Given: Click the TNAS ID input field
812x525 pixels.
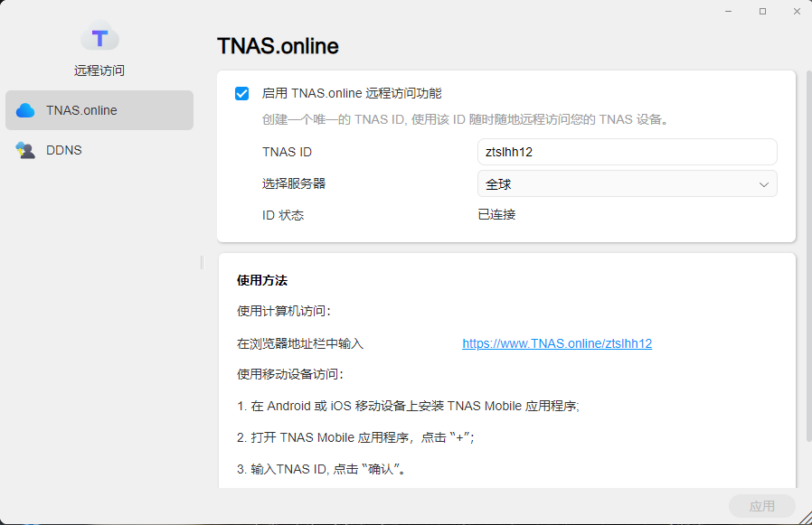Looking at the screenshot, I should pos(628,152).
